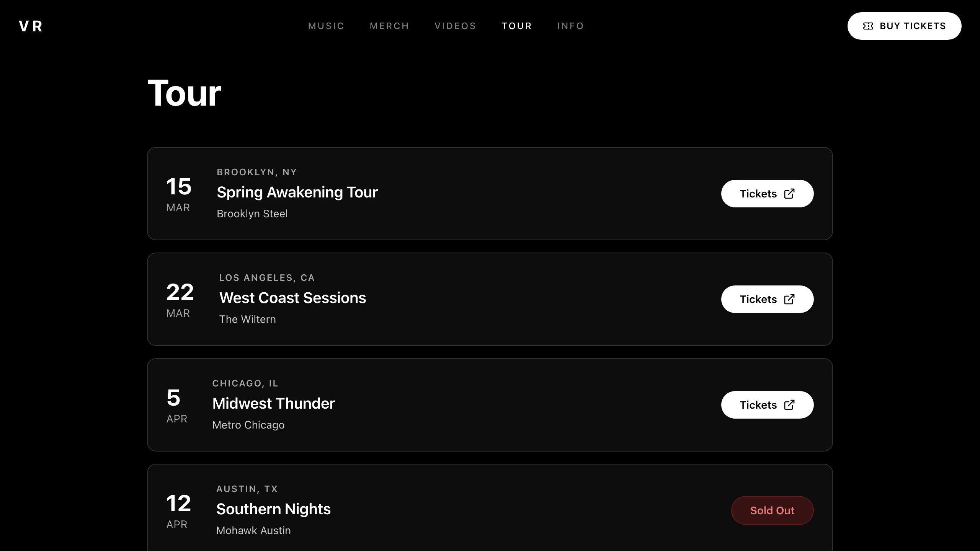
Task: Click the ticket icon in Buy Tickets button
Action: pos(869,26)
